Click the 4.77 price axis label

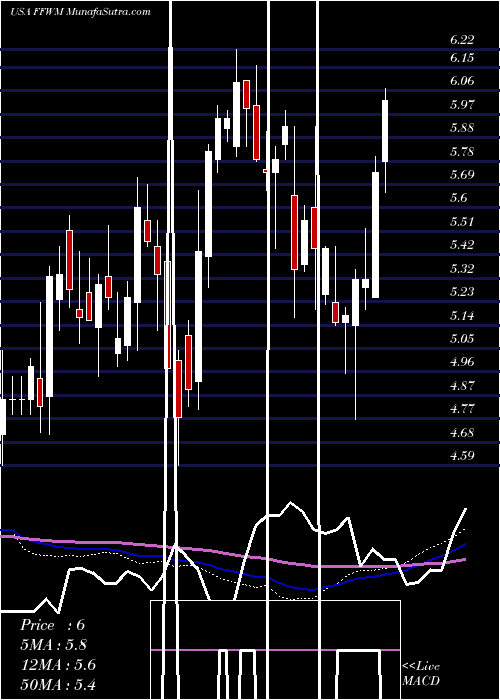(461, 408)
